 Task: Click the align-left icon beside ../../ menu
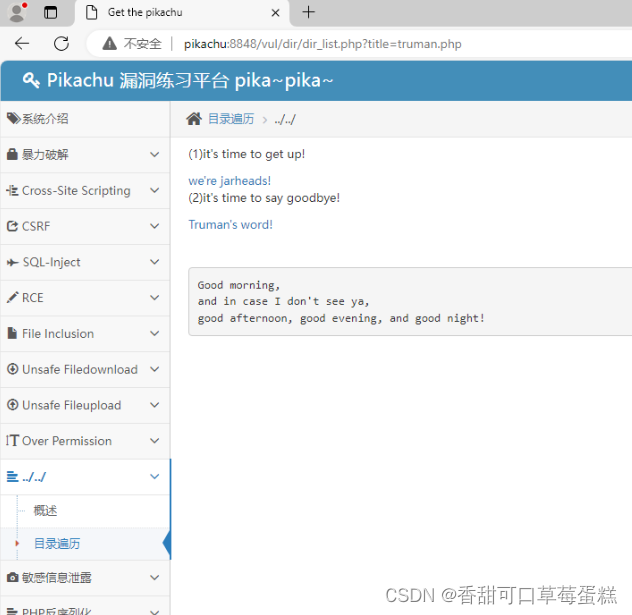[x=12, y=477]
